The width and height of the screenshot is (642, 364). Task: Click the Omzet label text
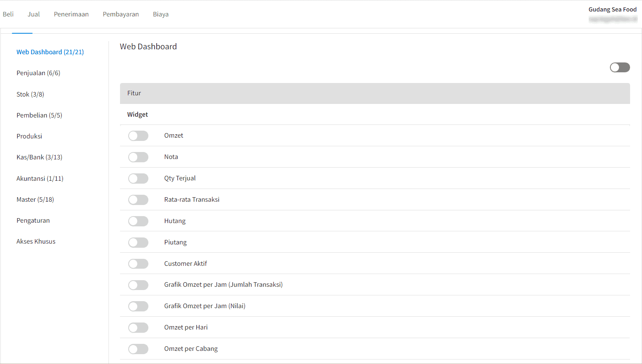(x=173, y=136)
